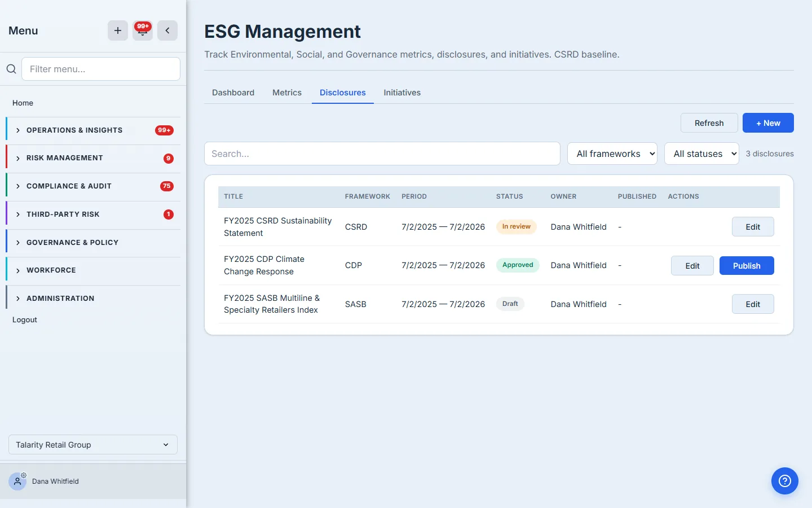Open the All statuses dropdown
The width and height of the screenshot is (812, 508).
pyautogui.click(x=701, y=154)
